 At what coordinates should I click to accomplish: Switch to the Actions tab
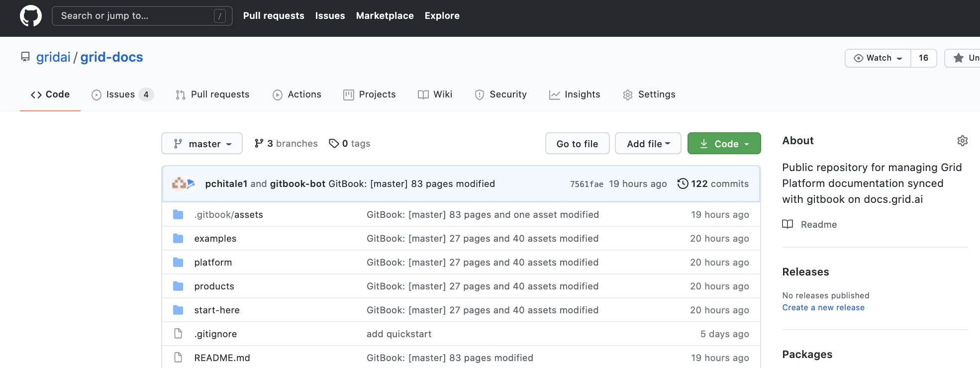(x=297, y=94)
